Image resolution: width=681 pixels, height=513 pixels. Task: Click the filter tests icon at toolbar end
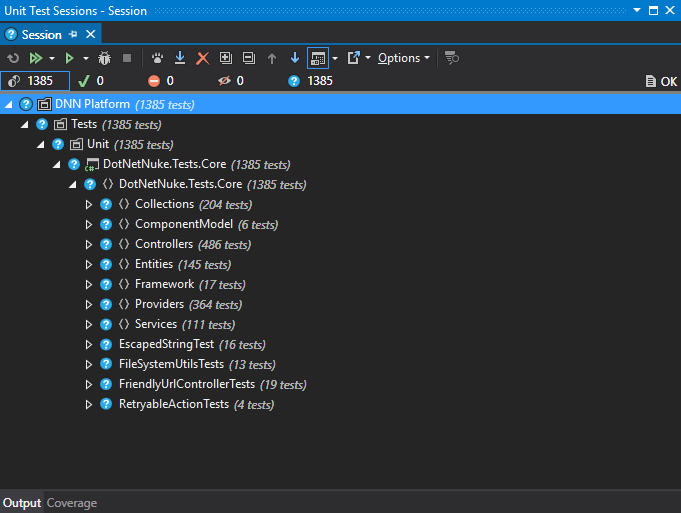pyautogui.click(x=452, y=58)
